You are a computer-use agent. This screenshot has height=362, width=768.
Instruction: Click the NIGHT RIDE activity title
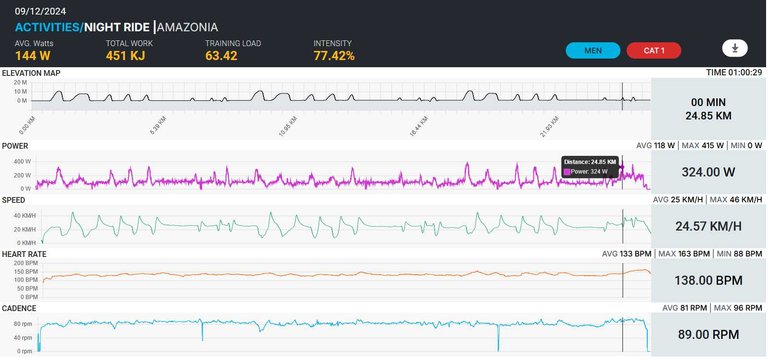coord(117,27)
